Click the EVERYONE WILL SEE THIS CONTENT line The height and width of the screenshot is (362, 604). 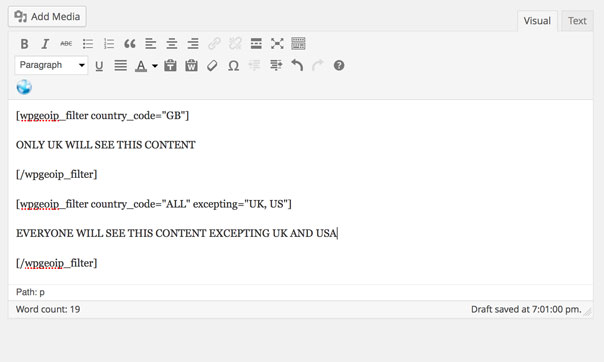pos(176,233)
